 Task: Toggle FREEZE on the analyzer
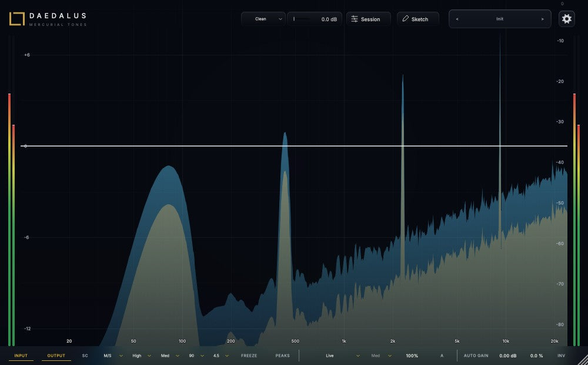pos(249,356)
